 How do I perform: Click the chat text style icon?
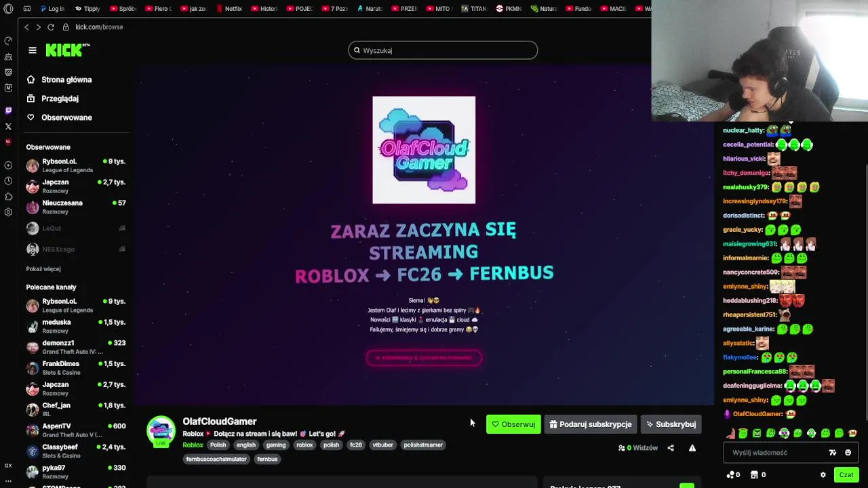tap(833, 453)
